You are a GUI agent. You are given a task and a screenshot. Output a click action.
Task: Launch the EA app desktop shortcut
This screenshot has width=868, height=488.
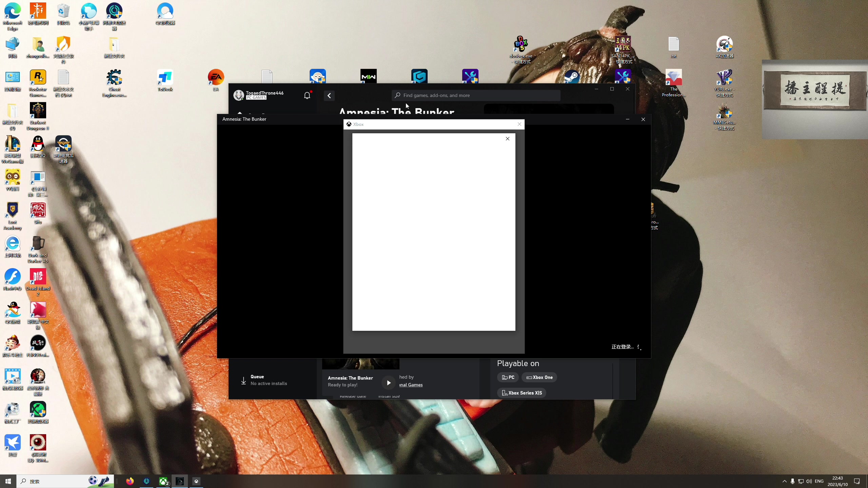point(216,81)
